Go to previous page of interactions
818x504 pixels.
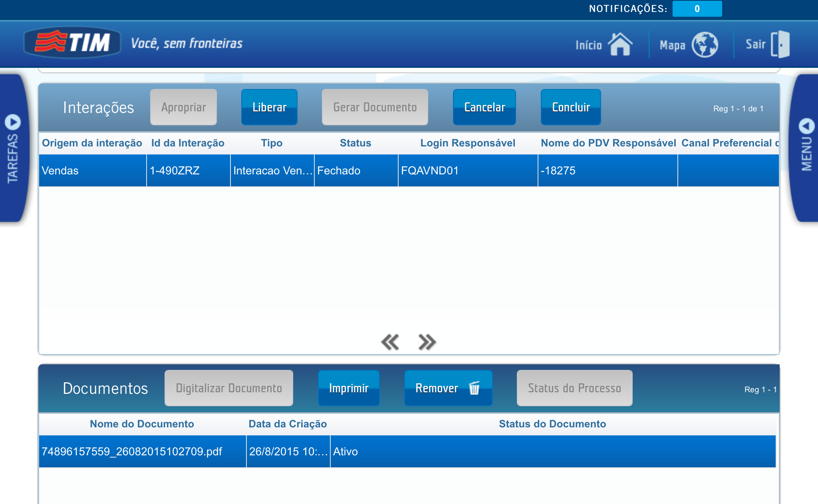(x=390, y=342)
